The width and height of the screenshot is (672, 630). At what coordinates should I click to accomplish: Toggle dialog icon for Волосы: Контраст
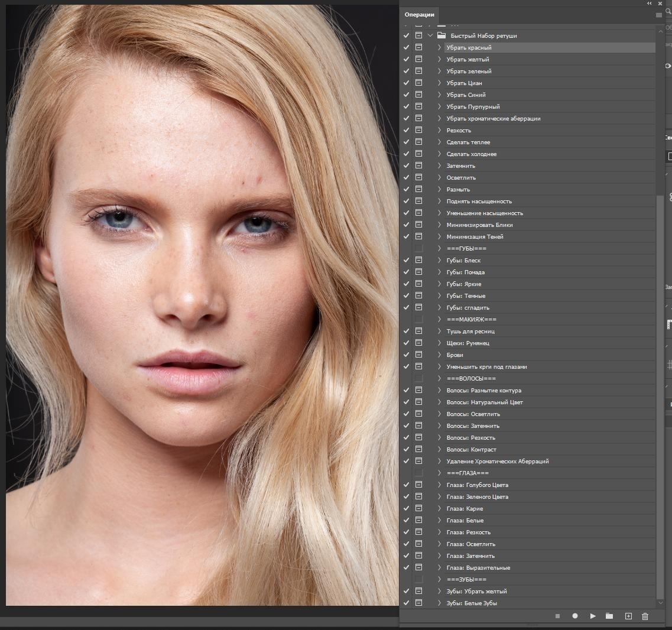click(x=418, y=449)
